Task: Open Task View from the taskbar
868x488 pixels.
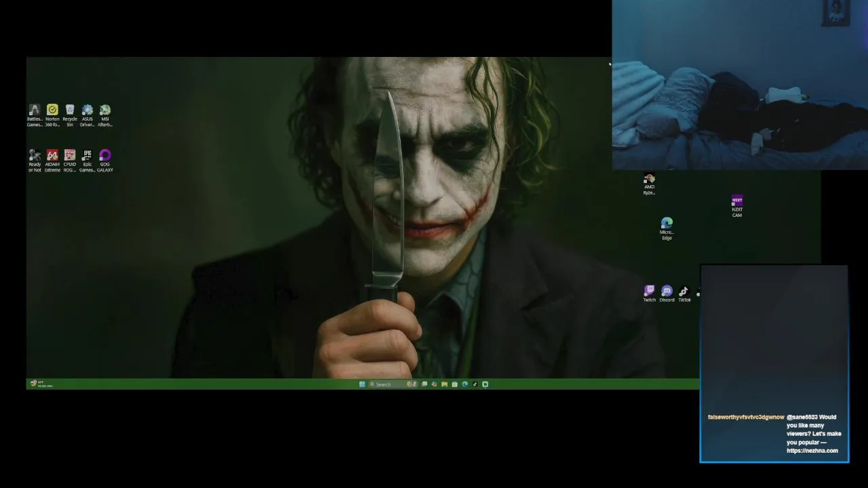Action: (425, 384)
